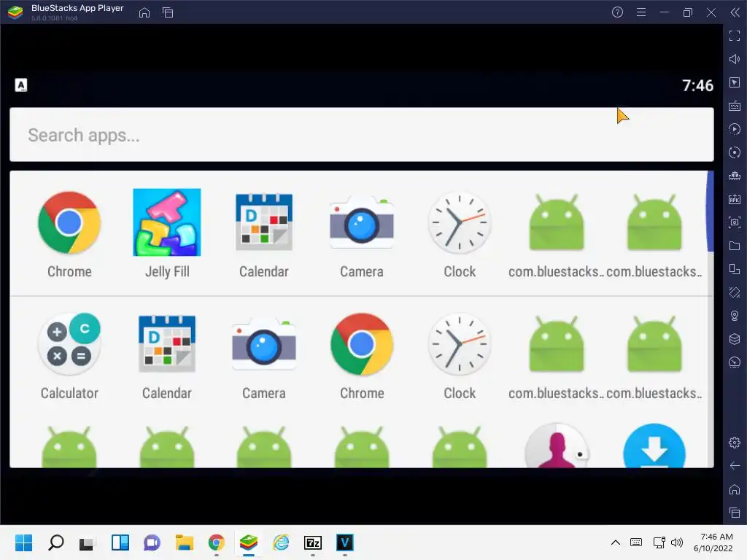Open Chat app on taskbar
The width and height of the screenshot is (747, 560).
point(152,542)
